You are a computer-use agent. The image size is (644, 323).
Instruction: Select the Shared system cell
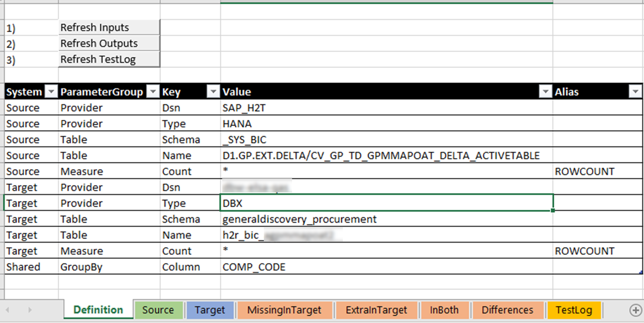coord(31,267)
